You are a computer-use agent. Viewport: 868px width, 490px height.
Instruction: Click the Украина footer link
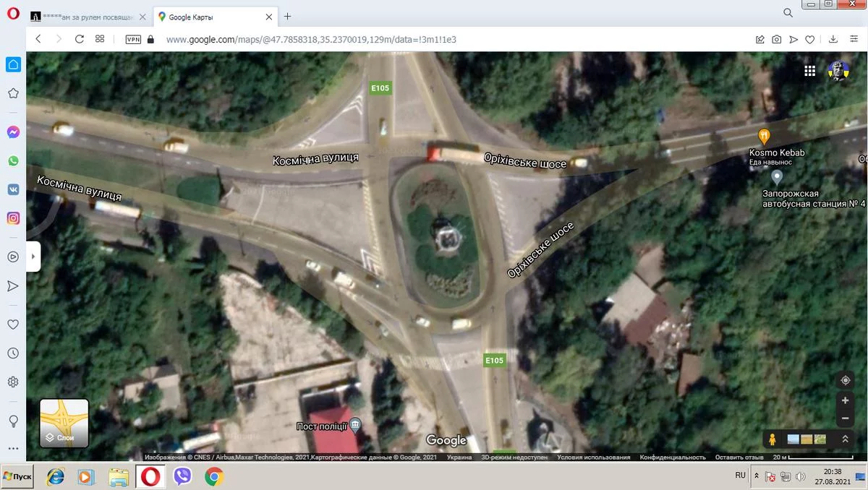[459, 457]
